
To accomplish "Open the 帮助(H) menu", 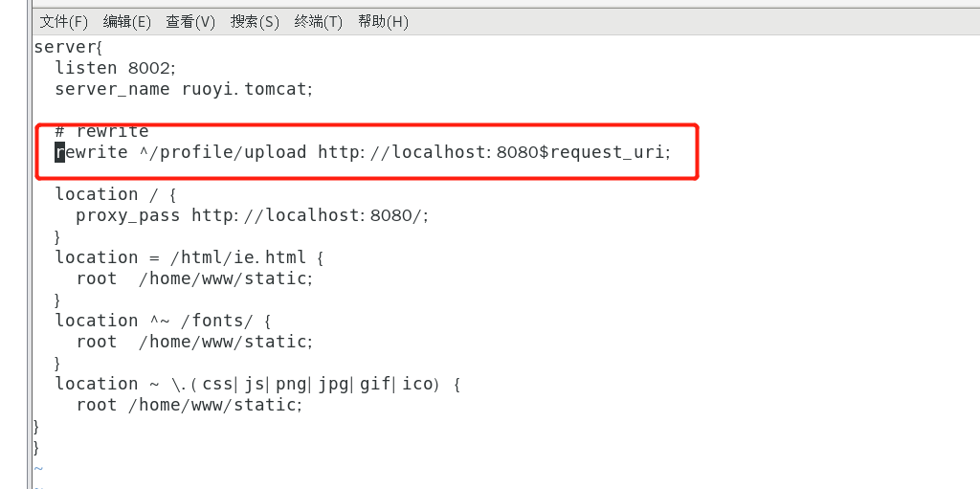I will pyautogui.click(x=383, y=22).
